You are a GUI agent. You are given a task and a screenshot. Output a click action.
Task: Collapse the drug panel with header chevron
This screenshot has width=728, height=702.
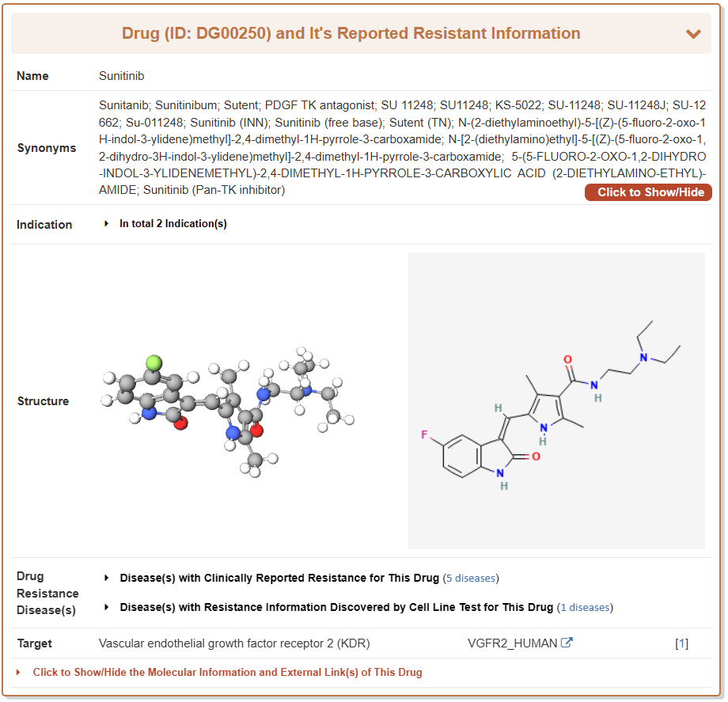(x=693, y=34)
